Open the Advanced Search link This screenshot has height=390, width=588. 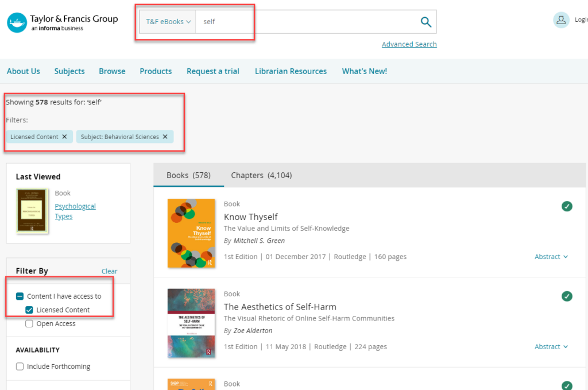coord(409,44)
